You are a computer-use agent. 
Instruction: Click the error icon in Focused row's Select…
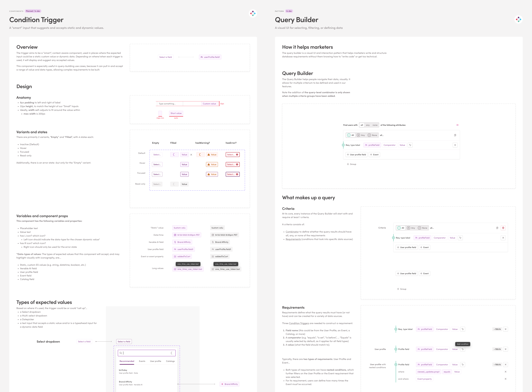(237, 174)
